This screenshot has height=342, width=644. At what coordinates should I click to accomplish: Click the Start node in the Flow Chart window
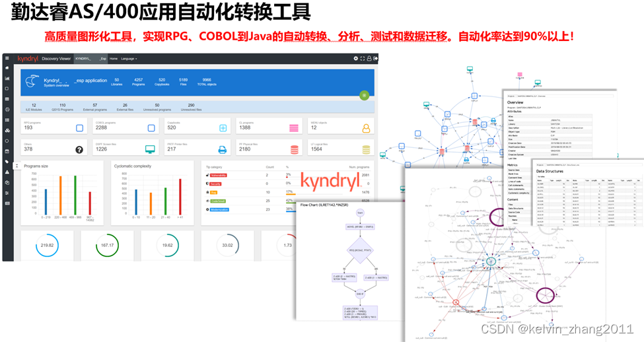pyautogui.click(x=360, y=213)
